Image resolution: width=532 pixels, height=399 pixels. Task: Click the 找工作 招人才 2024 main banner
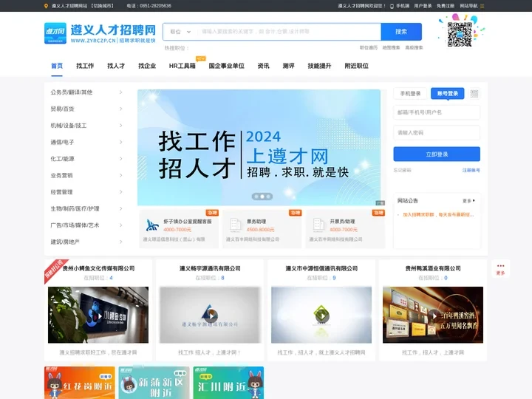click(259, 148)
